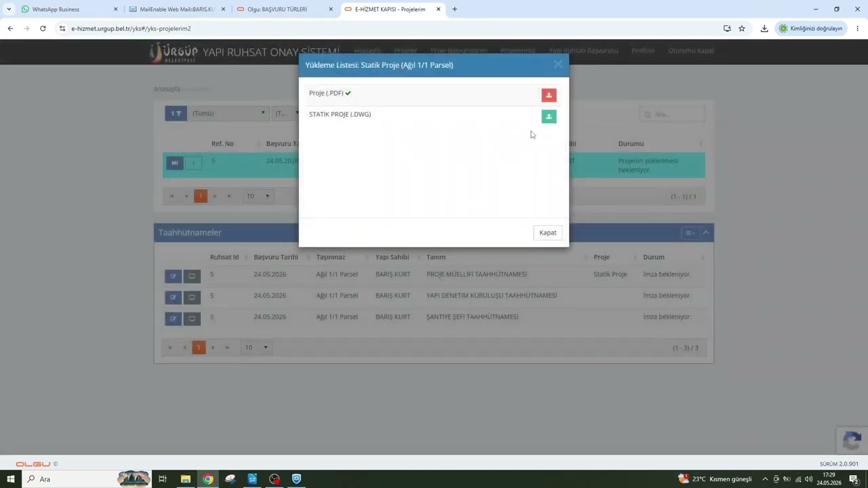Image resolution: width=868 pixels, height=488 pixels.
Task: Open the tab search dropdown arrow
Action: 9,9
